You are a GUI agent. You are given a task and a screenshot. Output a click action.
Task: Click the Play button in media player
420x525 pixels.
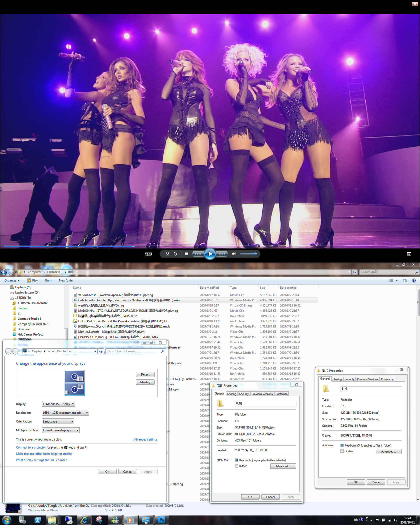[210, 254]
